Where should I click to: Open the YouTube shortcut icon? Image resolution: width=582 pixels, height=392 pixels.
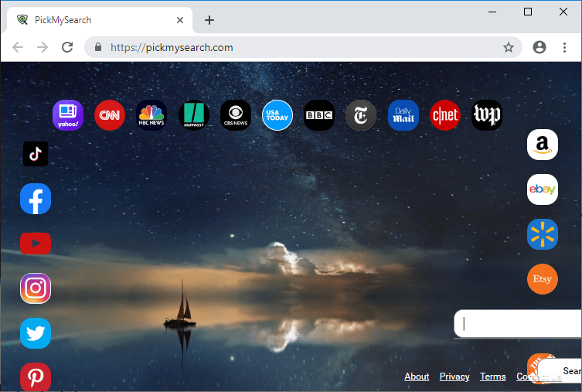pyautogui.click(x=36, y=244)
